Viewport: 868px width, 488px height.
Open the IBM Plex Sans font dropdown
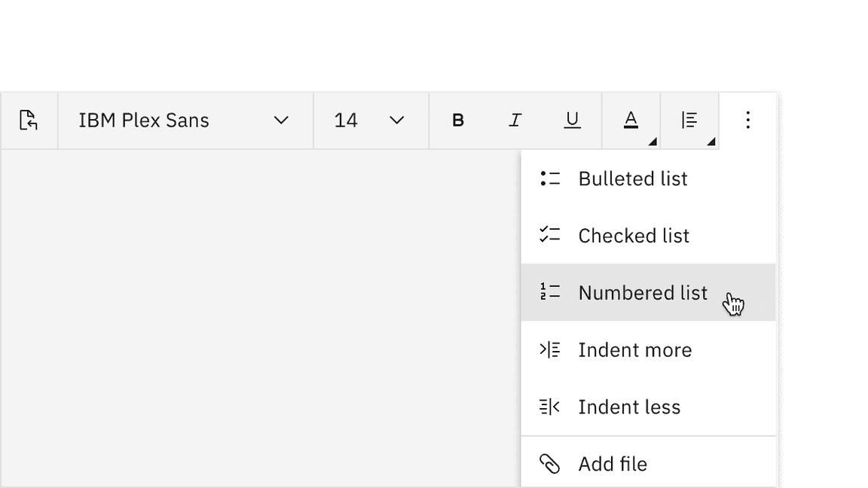point(185,120)
